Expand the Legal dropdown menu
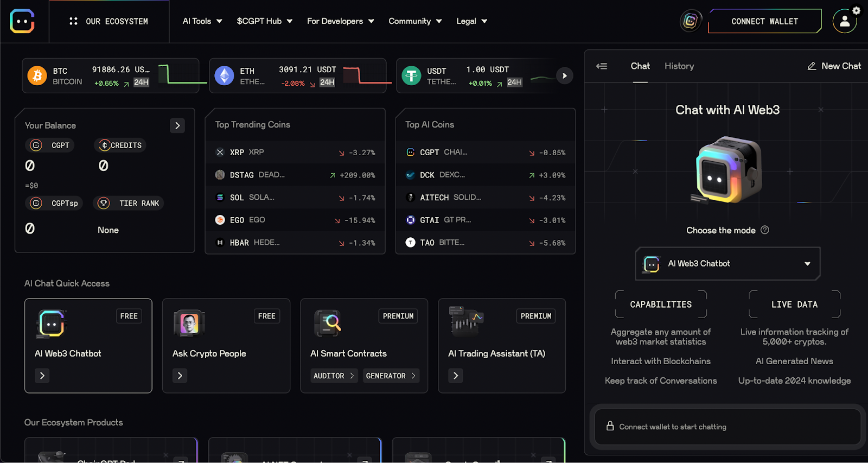 coord(472,21)
